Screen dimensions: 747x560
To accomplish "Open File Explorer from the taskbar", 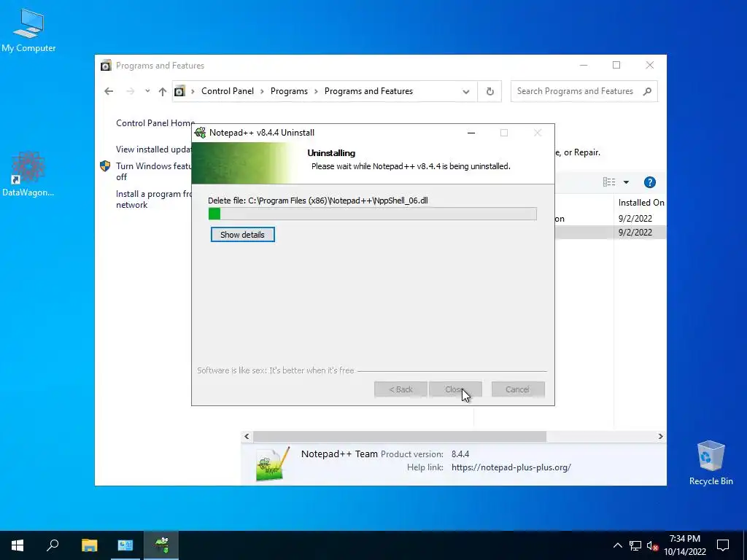I will click(89, 545).
